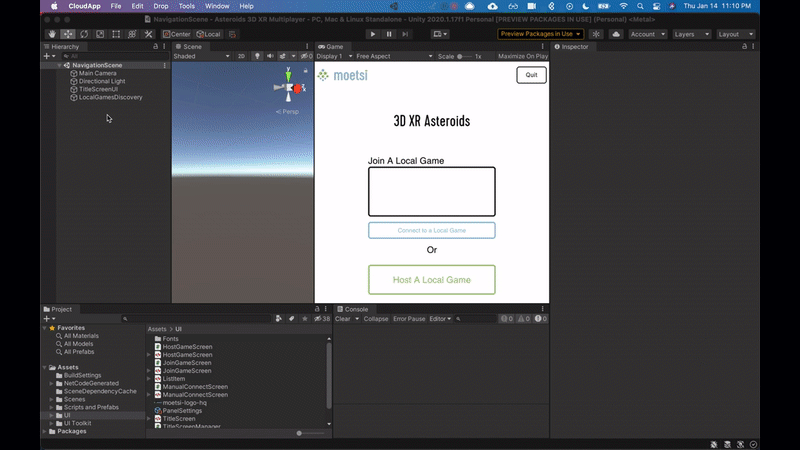Open the Window menu
The height and width of the screenshot is (450, 800).
[217, 6]
